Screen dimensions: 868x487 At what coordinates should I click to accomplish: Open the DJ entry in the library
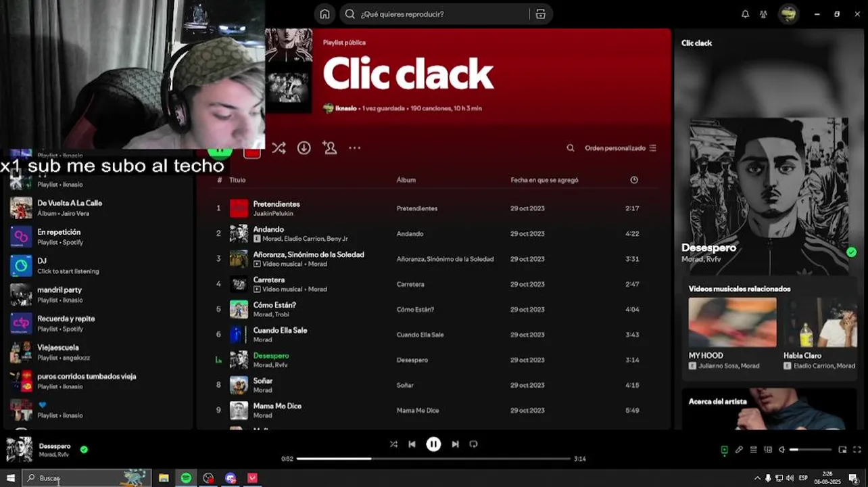(99, 266)
